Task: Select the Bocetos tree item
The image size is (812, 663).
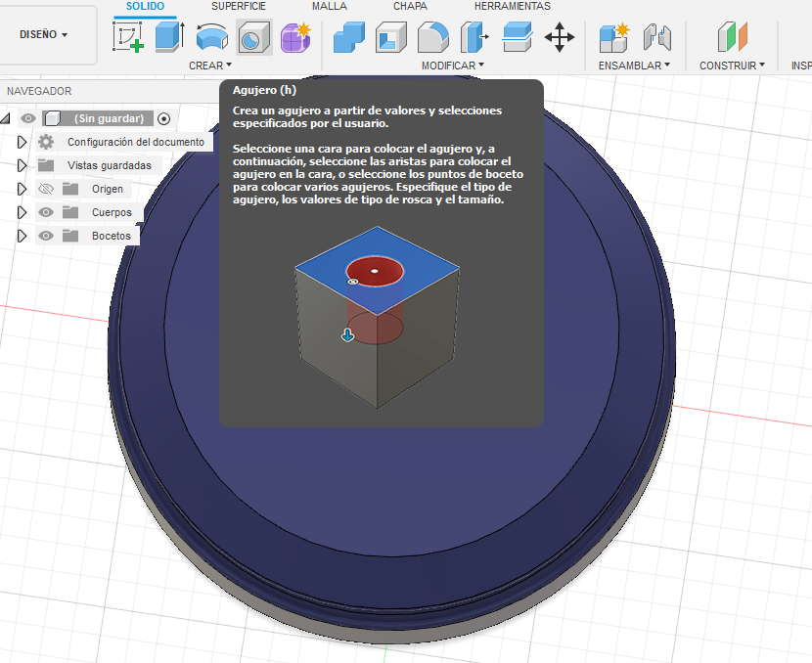Action: (112, 236)
